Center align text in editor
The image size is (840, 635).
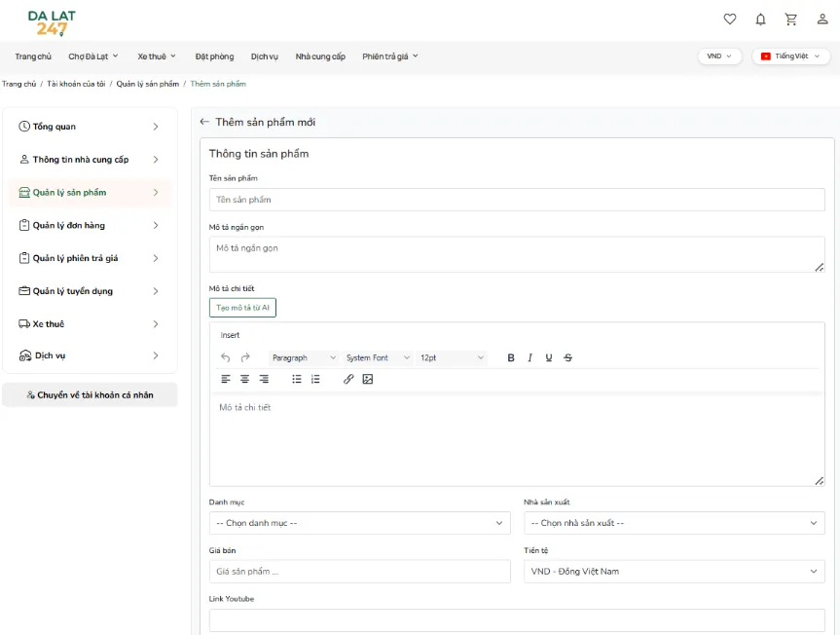[x=245, y=379]
